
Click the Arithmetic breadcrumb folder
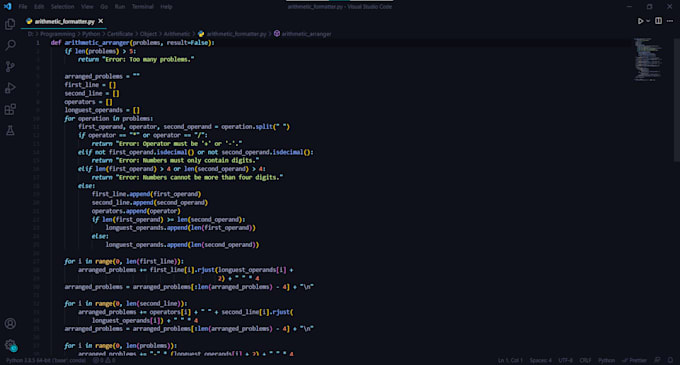coord(177,34)
